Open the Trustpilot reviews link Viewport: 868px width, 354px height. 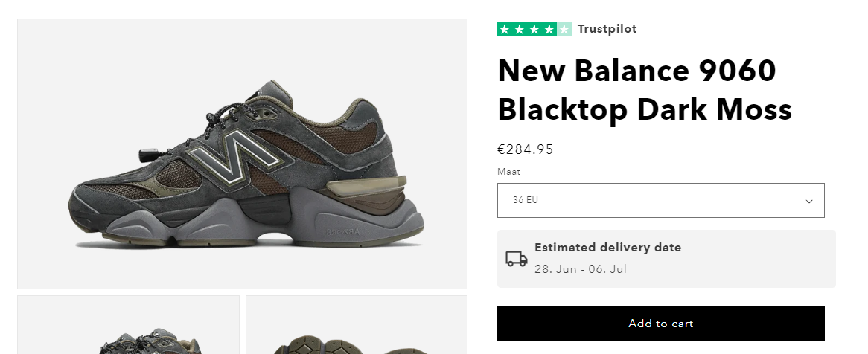coord(607,30)
